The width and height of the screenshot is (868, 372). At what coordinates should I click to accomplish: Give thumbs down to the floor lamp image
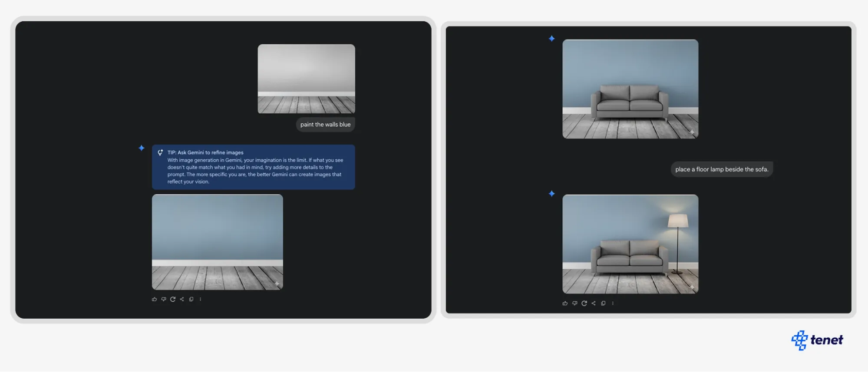[x=574, y=303]
